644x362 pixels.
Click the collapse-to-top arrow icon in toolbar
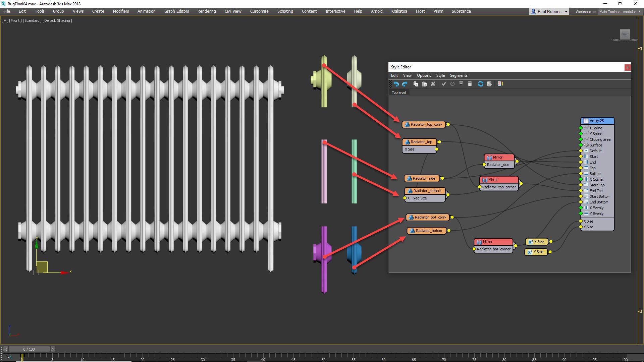point(461,84)
